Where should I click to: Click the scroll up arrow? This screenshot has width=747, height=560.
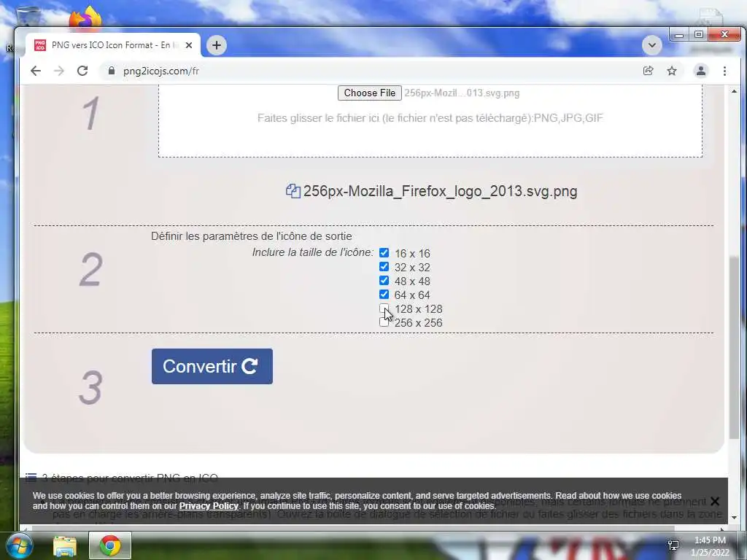pos(734,91)
